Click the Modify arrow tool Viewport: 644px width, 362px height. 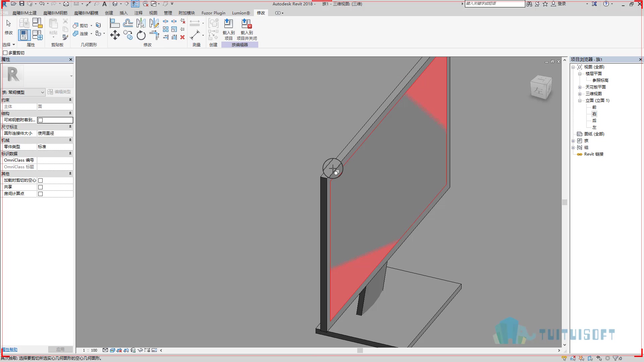click(9, 27)
